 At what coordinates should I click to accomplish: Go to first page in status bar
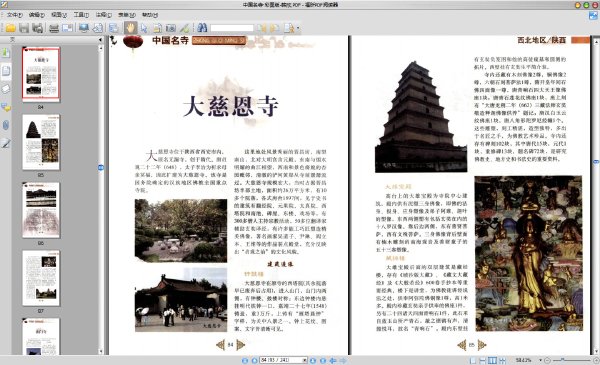point(245,360)
